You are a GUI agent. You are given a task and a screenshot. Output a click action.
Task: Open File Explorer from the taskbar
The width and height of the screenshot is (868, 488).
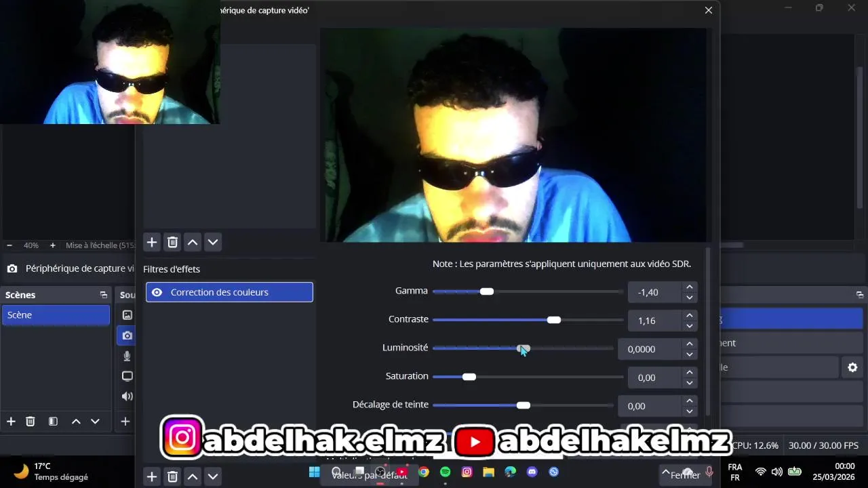pos(489,472)
